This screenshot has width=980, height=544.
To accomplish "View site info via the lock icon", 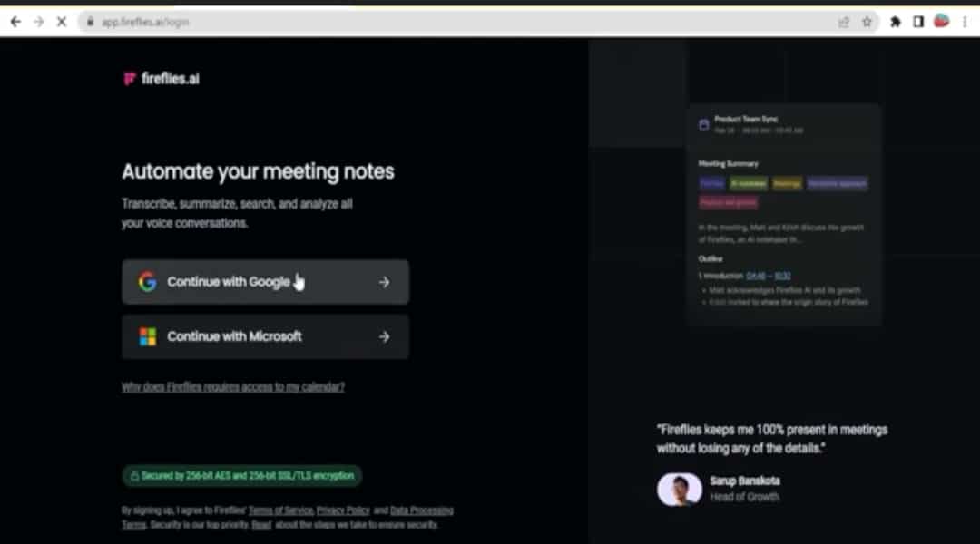I will click(91, 22).
